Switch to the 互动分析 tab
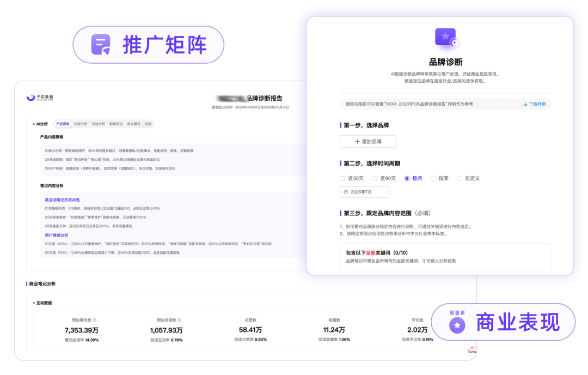The height and width of the screenshot is (375, 588). (x=98, y=124)
